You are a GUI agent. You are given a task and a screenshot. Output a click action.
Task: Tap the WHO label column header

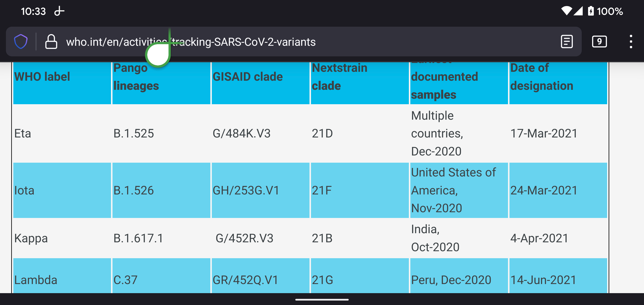(42, 76)
